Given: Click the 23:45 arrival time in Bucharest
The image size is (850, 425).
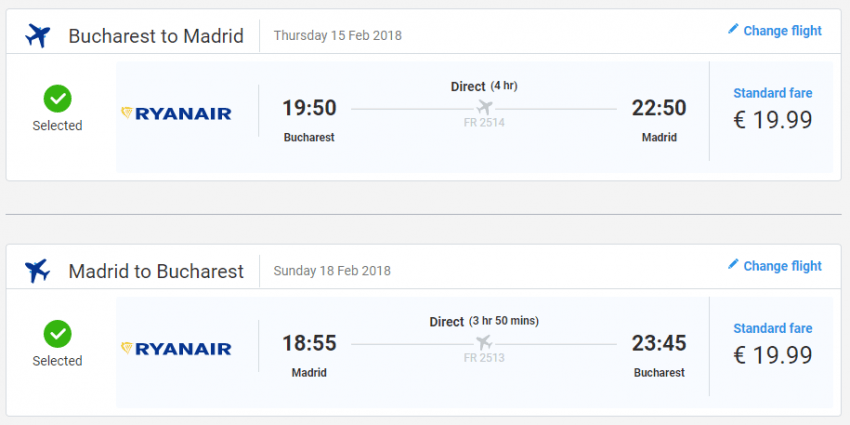Looking at the screenshot, I should pyautogui.click(x=659, y=343).
